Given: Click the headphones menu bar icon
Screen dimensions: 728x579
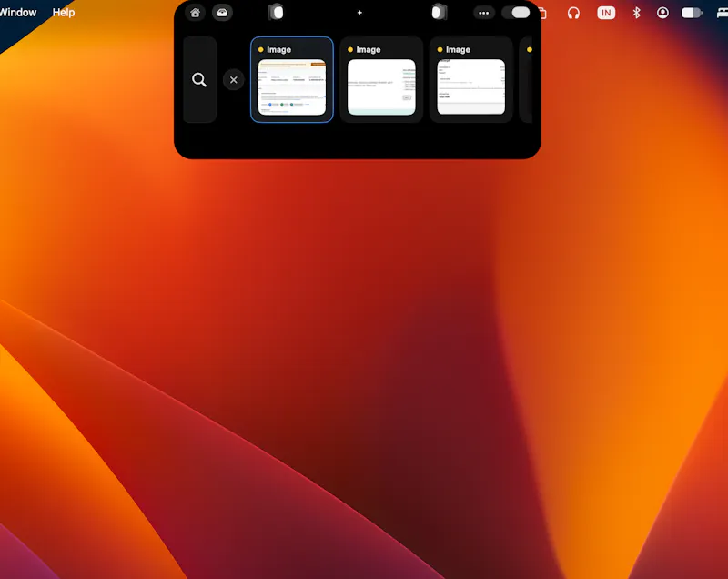Looking at the screenshot, I should (x=573, y=13).
